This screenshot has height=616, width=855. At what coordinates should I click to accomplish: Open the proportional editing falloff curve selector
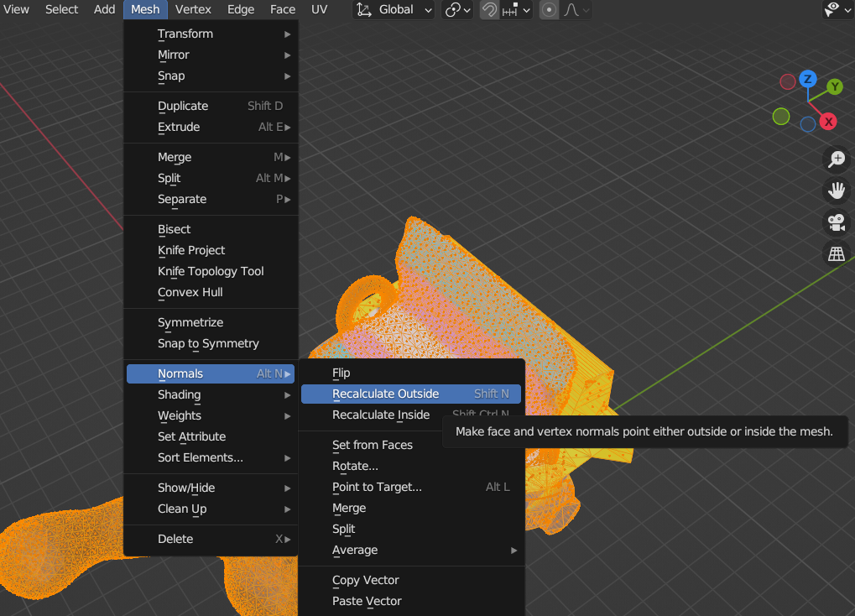(576, 10)
